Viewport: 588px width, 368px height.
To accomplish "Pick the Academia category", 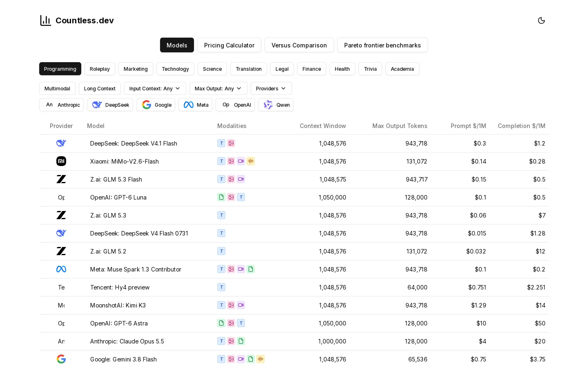I will tap(402, 69).
